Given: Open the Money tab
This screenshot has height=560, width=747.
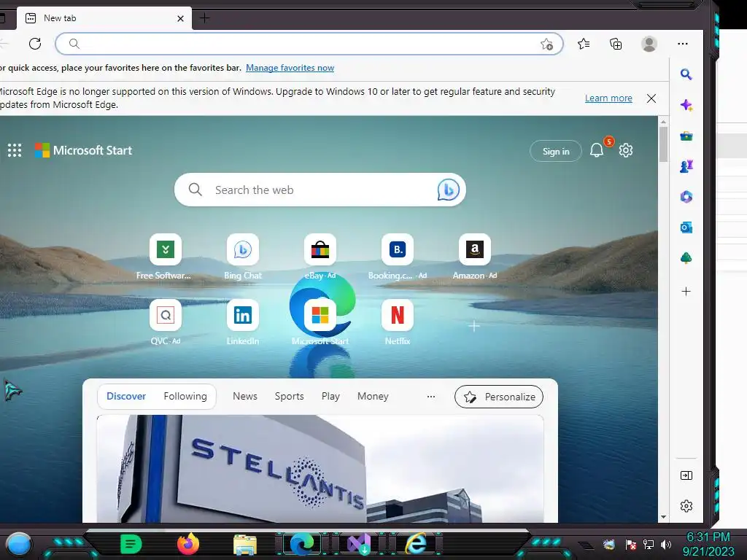Looking at the screenshot, I should (x=373, y=396).
